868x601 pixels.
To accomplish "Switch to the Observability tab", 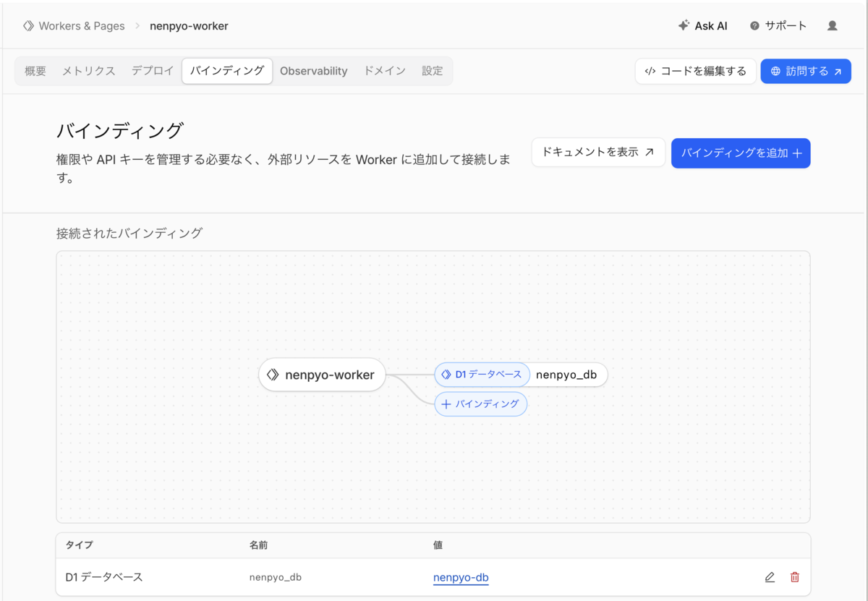I will [x=314, y=71].
